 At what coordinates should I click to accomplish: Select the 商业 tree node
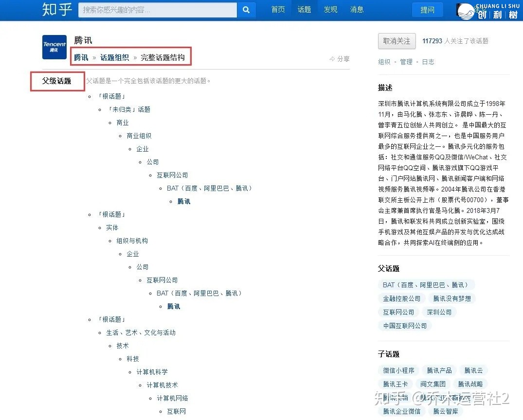coord(123,122)
